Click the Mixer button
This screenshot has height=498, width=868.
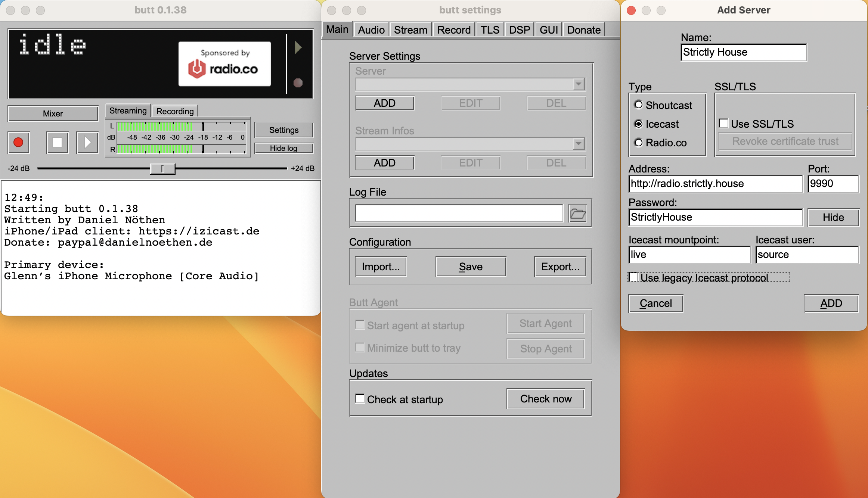coord(53,113)
